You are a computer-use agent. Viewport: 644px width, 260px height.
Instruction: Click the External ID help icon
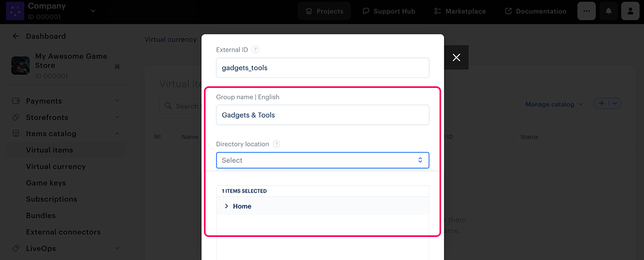pyautogui.click(x=255, y=50)
